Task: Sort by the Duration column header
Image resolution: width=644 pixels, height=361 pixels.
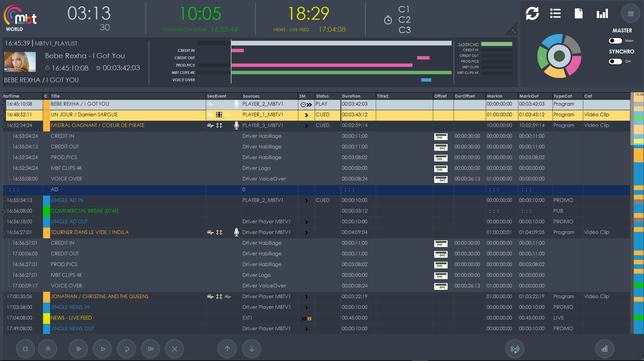Action: 358,96
